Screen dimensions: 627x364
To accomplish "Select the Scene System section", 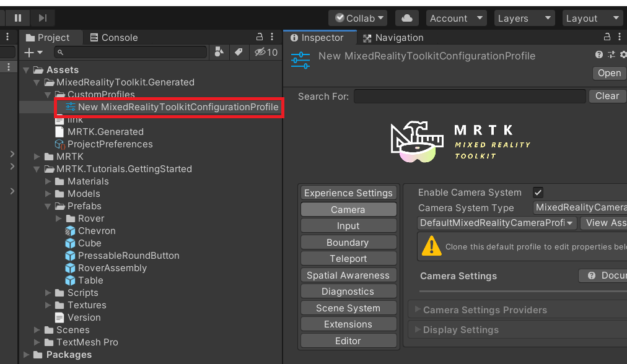I will [348, 308].
